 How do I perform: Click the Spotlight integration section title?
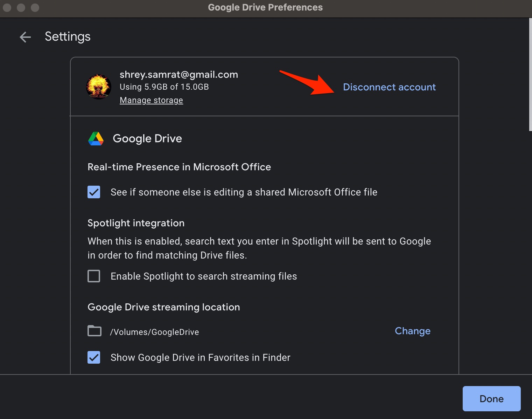click(136, 223)
